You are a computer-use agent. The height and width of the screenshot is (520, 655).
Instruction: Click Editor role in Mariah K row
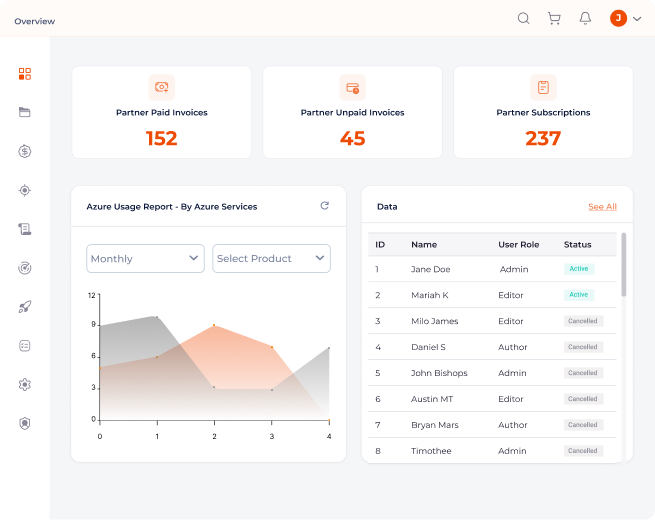click(x=510, y=295)
